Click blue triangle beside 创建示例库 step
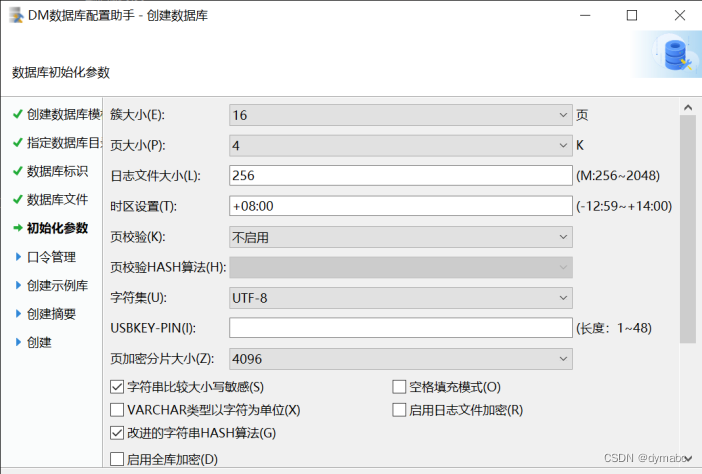The image size is (702, 474). point(18,285)
